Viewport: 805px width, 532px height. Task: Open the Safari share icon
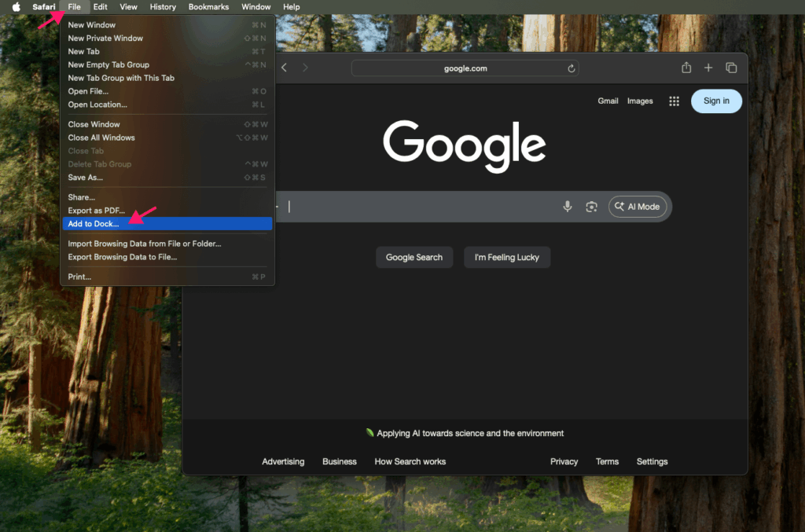click(686, 68)
